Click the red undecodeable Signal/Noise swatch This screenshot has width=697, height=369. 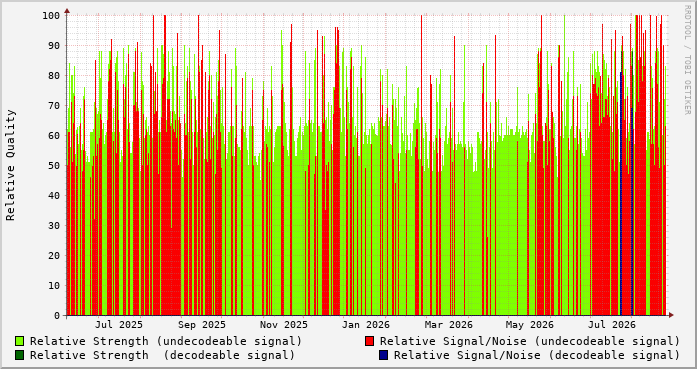[369, 341]
